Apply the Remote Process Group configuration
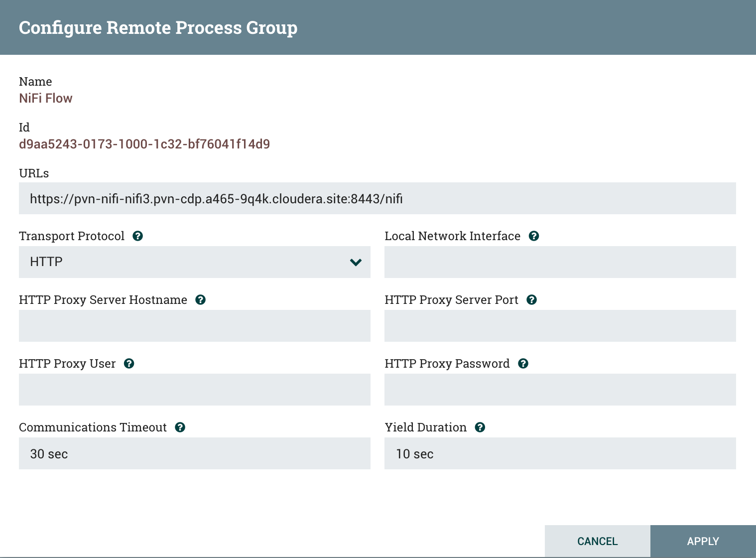 [x=703, y=541]
